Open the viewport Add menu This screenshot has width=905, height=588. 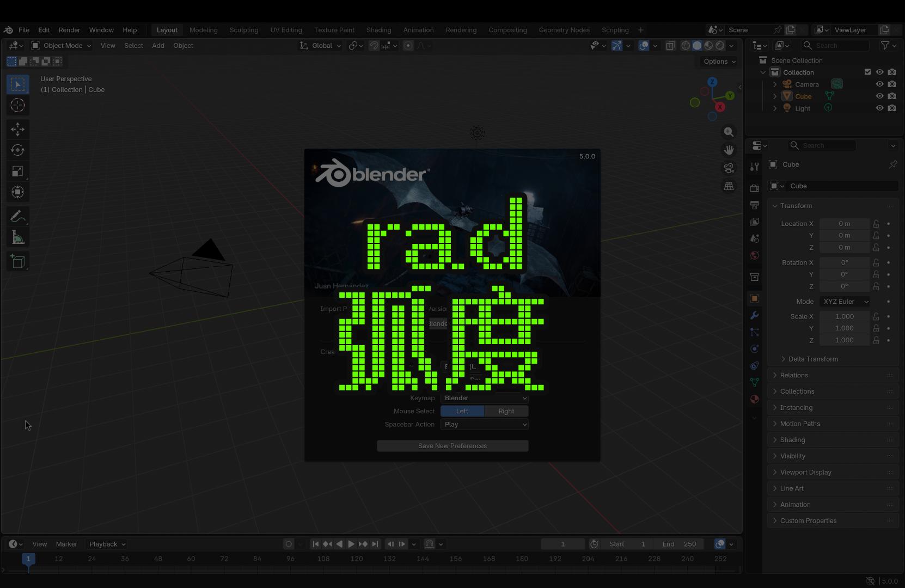(158, 46)
